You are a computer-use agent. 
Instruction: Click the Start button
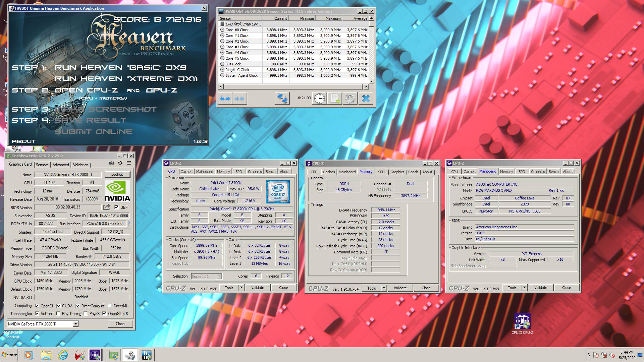pyautogui.click(x=9, y=355)
